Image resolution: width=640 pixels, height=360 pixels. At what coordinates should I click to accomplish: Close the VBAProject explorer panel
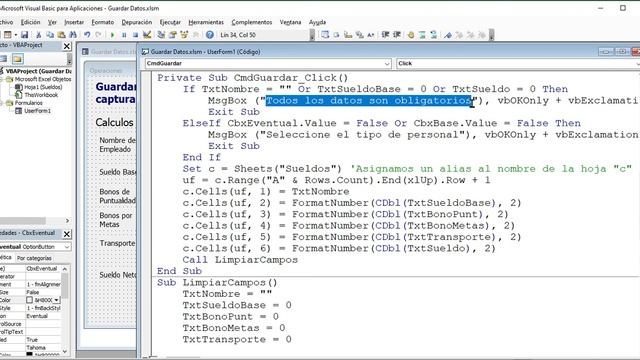point(67,46)
